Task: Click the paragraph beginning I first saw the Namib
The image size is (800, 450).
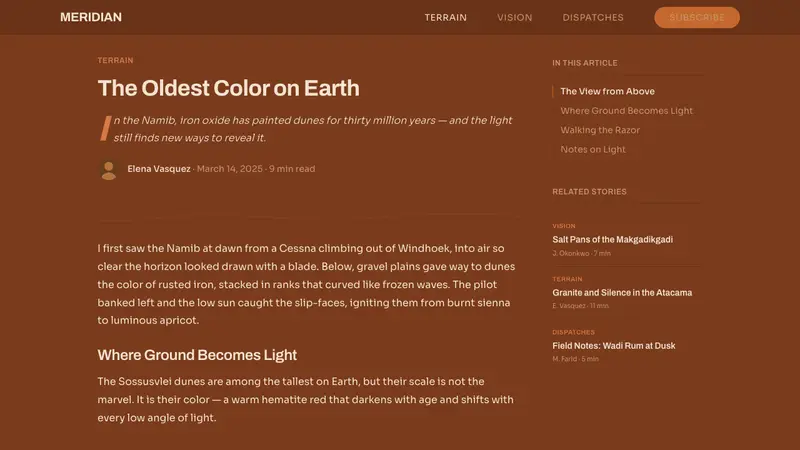Action: 306,284
